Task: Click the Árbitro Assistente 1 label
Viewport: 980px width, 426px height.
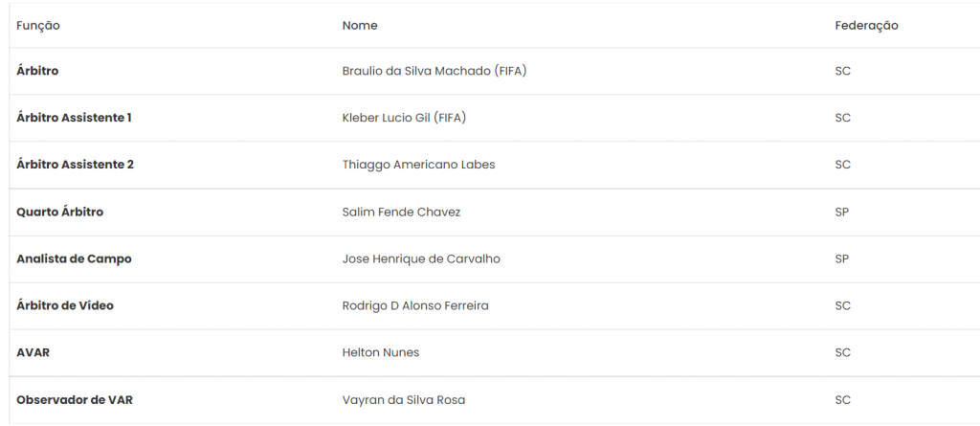Action: 74,118
